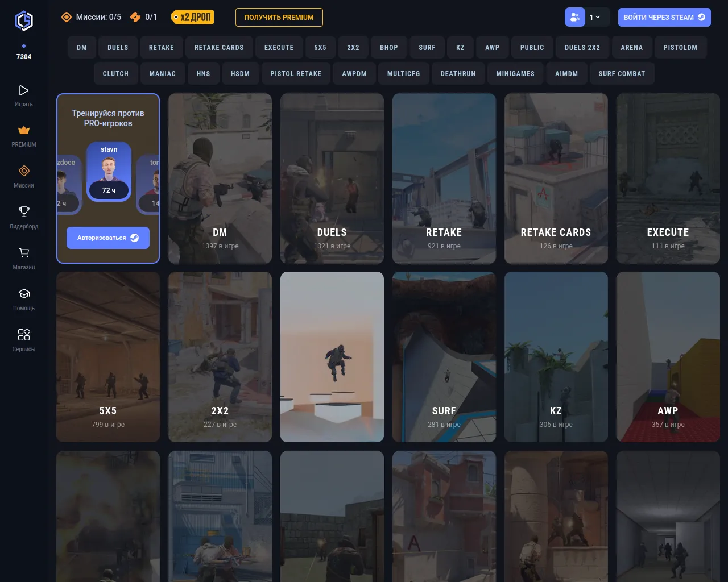Expand the party size dropdown
Image resolution: width=728 pixels, height=582 pixels.
pos(595,17)
